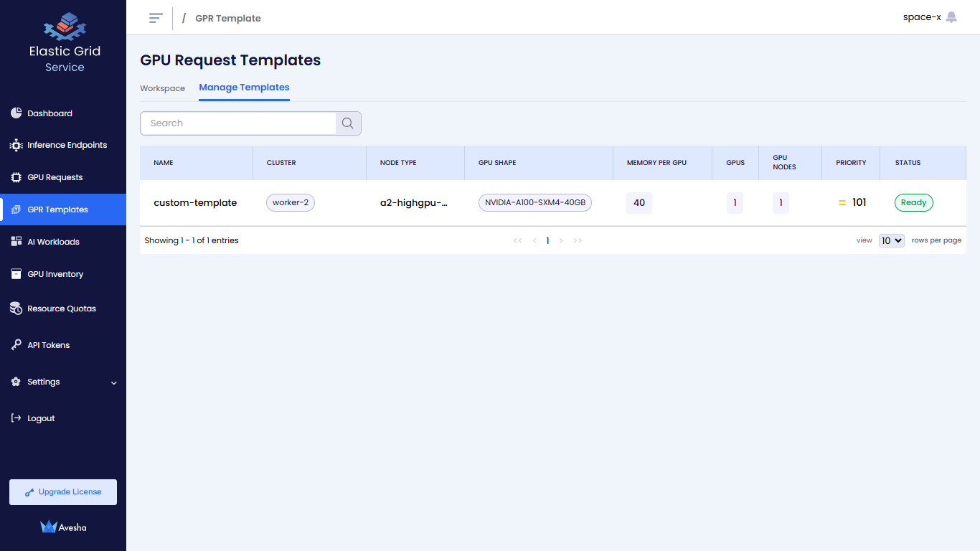
Task: Navigate to AI Workloads
Action: click(53, 242)
